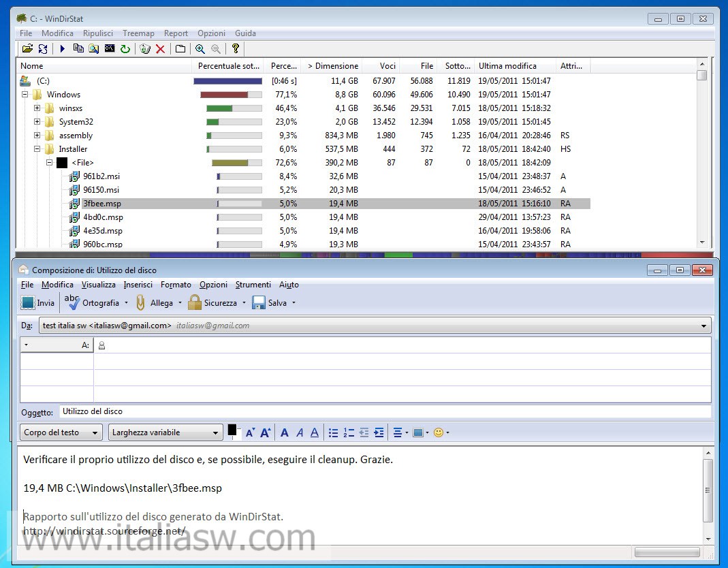Click the black color box beside <File>
This screenshot has height=568, width=728.
62,163
